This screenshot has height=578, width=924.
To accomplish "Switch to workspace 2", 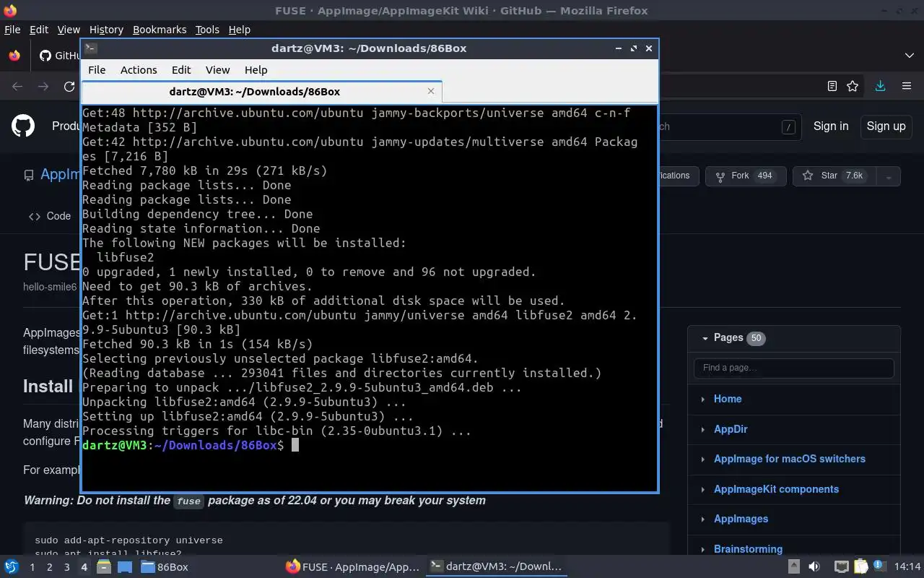I will click(x=49, y=567).
